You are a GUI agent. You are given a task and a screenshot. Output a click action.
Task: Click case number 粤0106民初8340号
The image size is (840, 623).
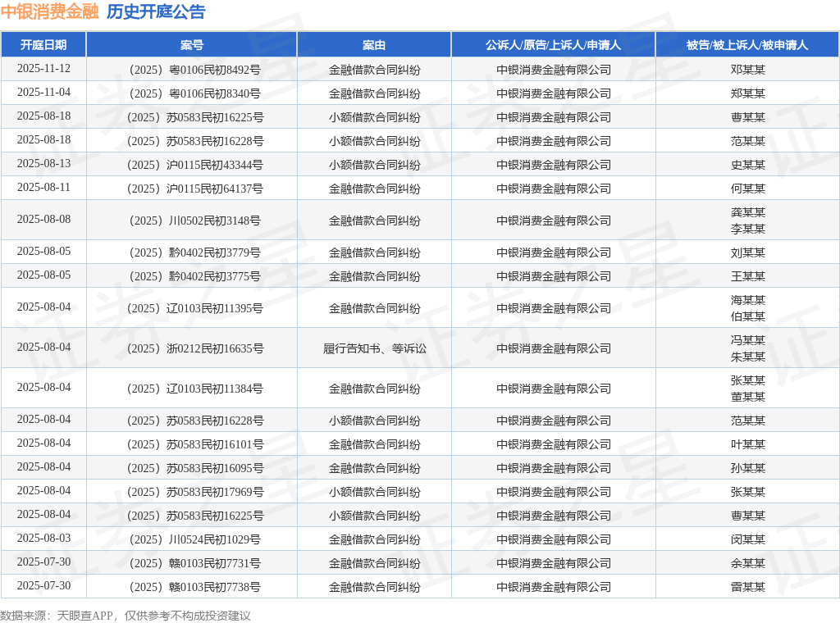point(195,93)
